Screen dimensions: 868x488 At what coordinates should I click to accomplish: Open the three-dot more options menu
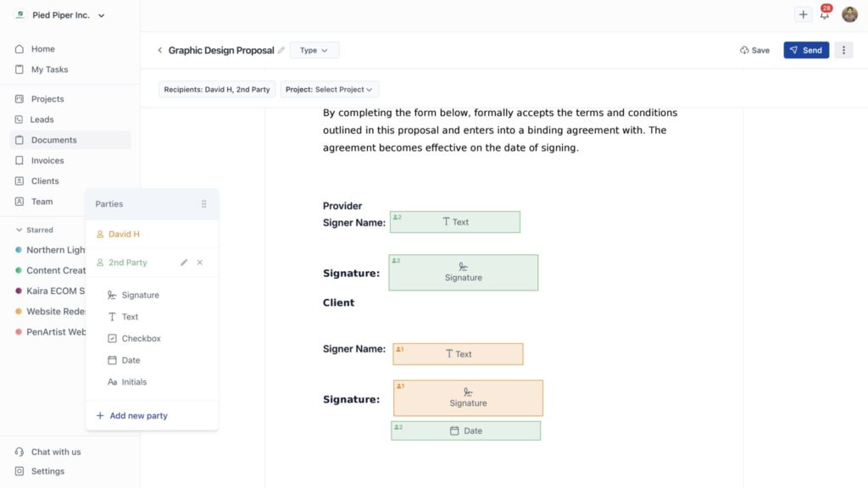click(843, 50)
